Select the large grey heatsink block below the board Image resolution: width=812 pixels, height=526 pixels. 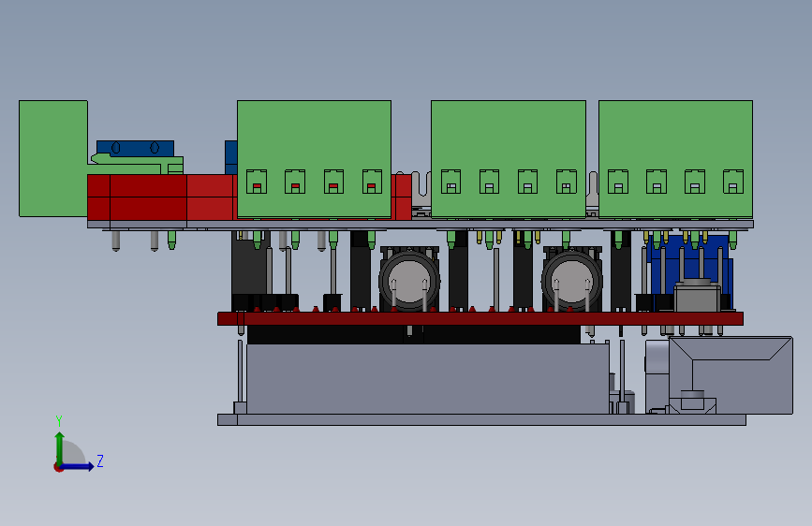[x=428, y=378]
